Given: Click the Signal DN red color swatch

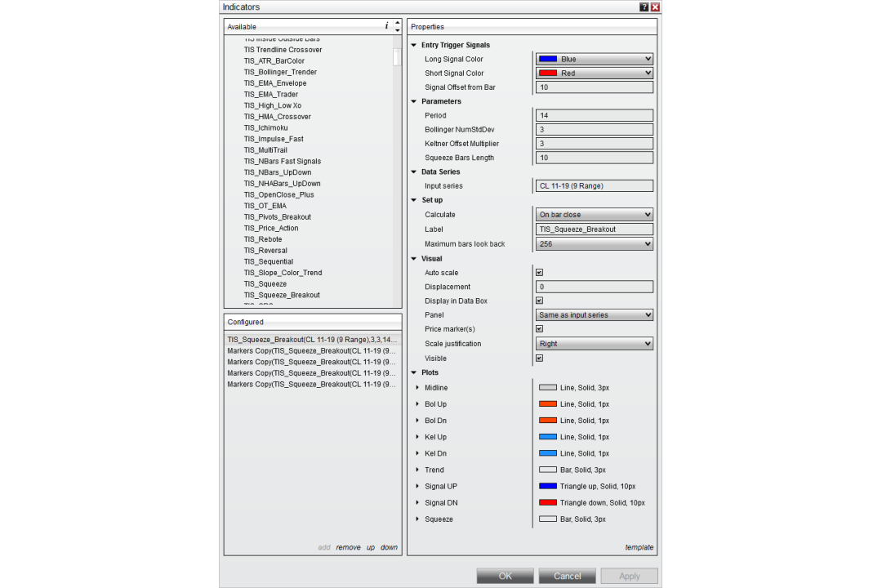Looking at the screenshot, I should pos(548,502).
